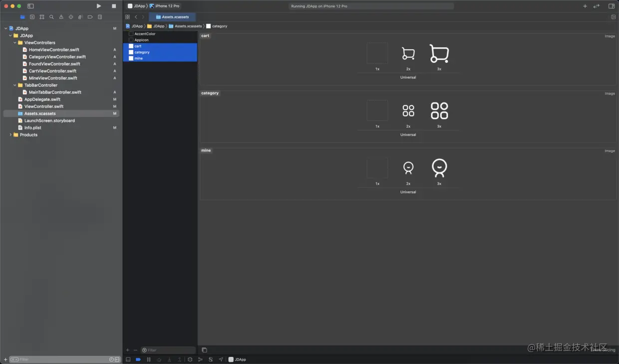Click the JDApp project crumb in the jump bar
Image resolution: width=619 pixels, height=364 pixels.
coord(134,26)
